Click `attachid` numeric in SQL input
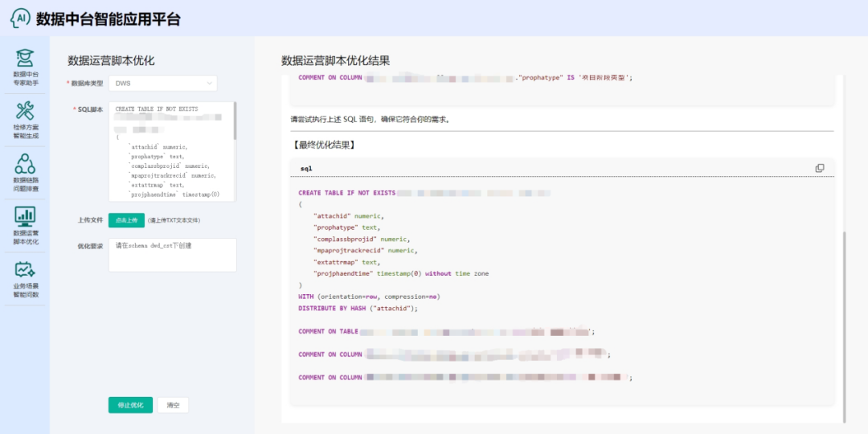The height and width of the screenshot is (434, 868). point(158,147)
